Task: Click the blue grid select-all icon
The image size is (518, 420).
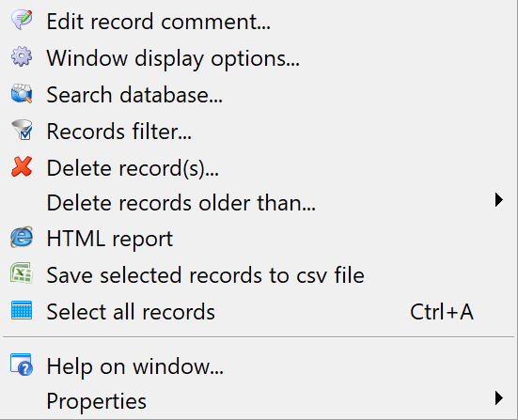Action: coord(22,310)
